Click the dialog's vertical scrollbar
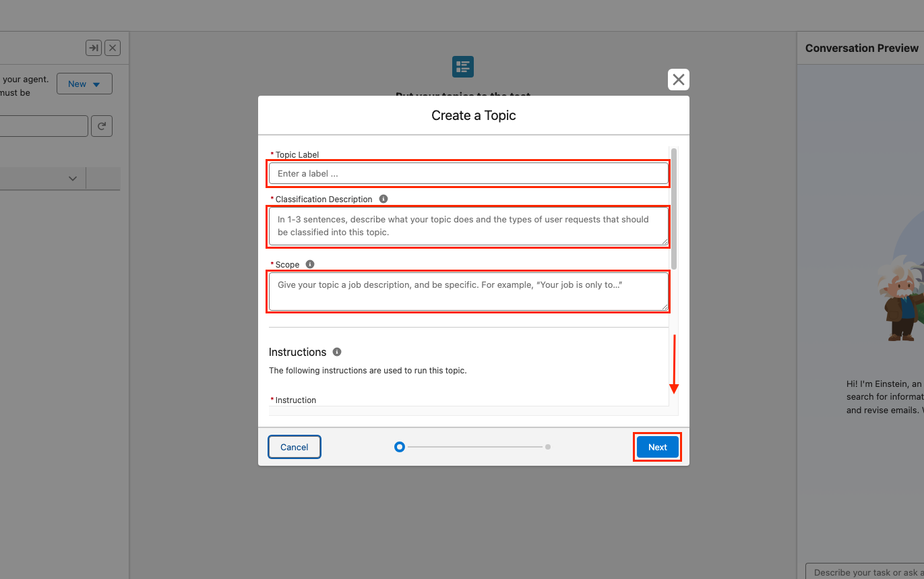Image resolution: width=924 pixels, height=579 pixels. coord(674,209)
